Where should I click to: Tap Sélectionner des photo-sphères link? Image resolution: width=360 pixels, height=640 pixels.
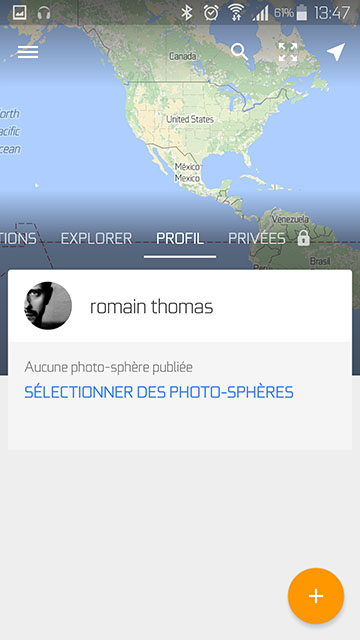coord(159,392)
